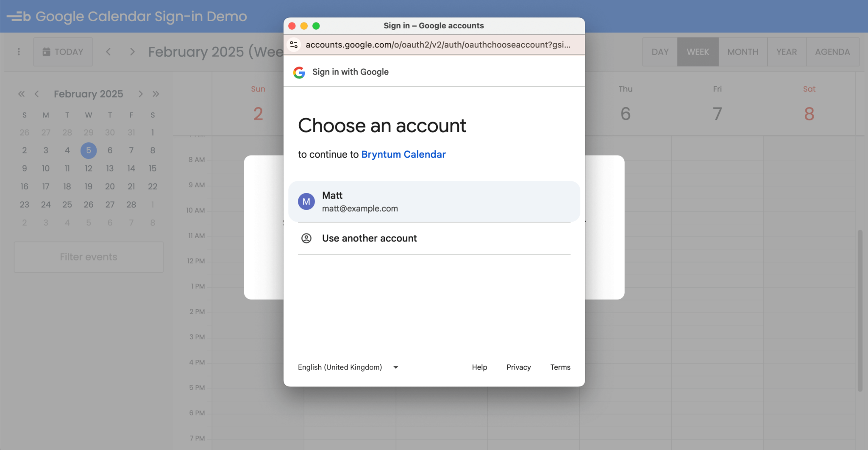This screenshot has height=450, width=868.
Task: Click Matt's purple avatar icon
Action: pyautogui.click(x=306, y=202)
